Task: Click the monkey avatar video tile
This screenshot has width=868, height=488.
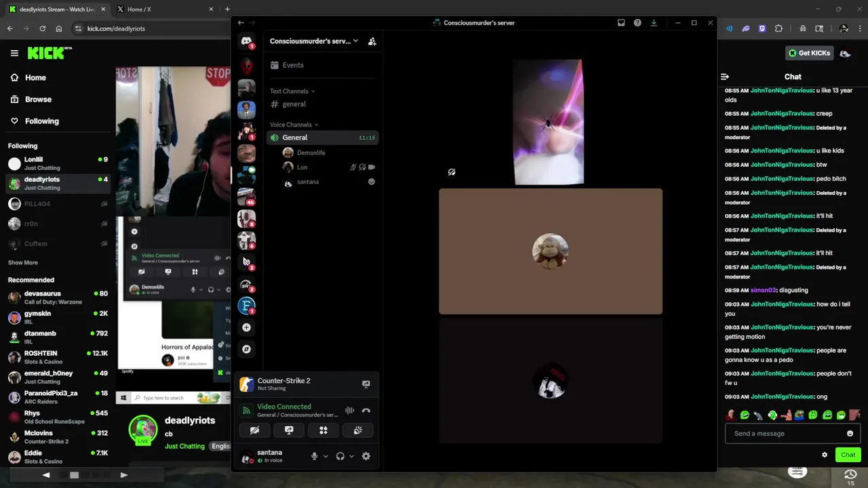Action: (551, 251)
